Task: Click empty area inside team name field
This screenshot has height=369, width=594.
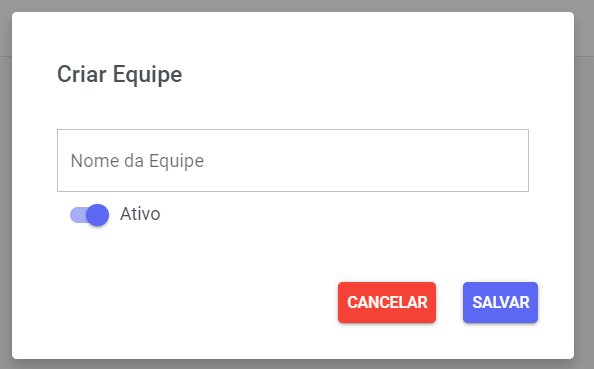Action: [x=364, y=161]
